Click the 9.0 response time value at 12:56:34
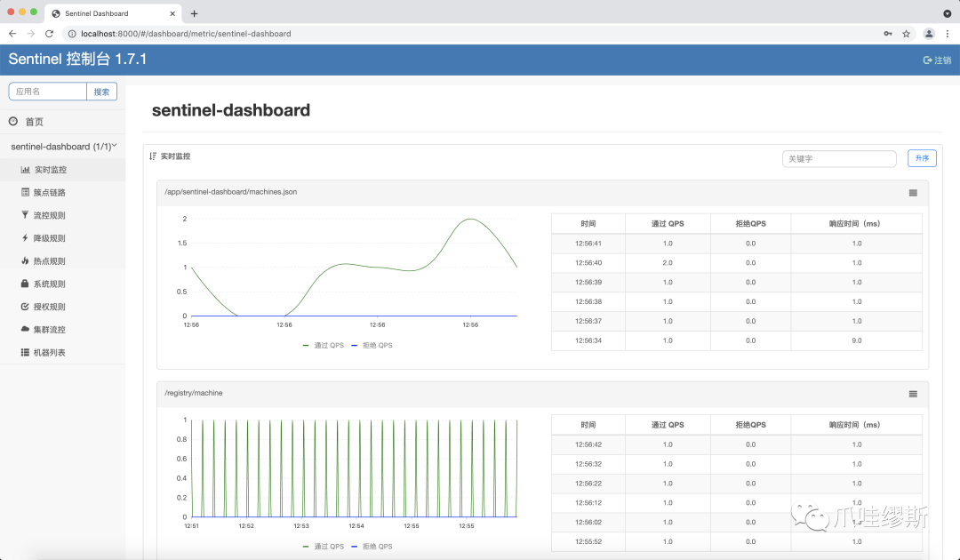Viewport: 960px width, 560px height. (857, 340)
